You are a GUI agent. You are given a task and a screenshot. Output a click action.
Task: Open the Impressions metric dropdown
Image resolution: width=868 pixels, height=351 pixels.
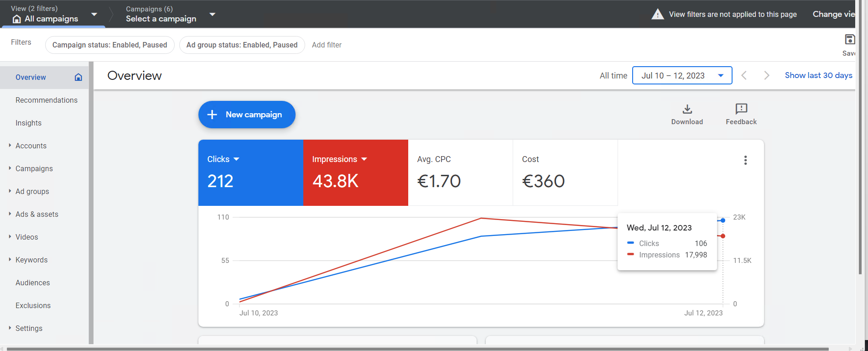[x=364, y=159]
